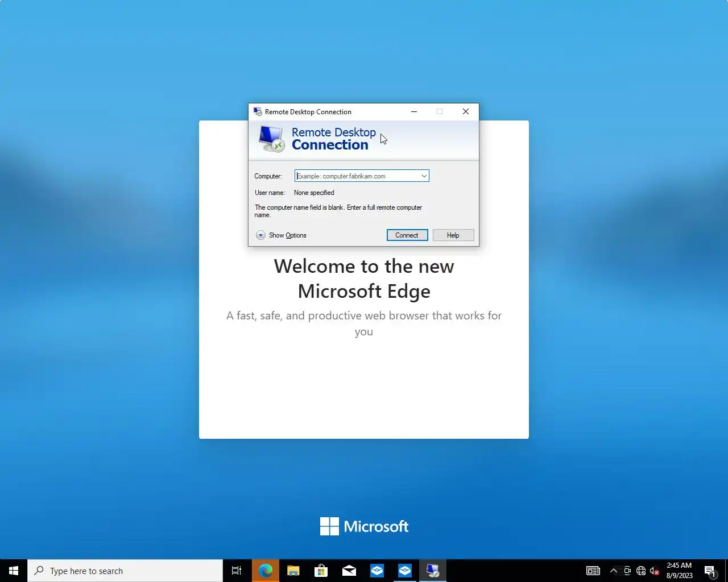Click the Microsoft logo in Edge welcome screen

click(x=364, y=526)
